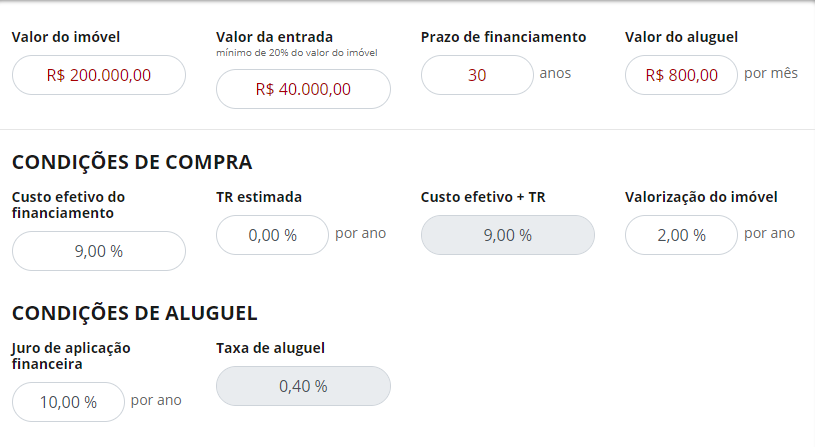Screen dimensions: 815x447
Task: Select the TR estimada field showing 0,00 %
Action: pyautogui.click(x=272, y=235)
